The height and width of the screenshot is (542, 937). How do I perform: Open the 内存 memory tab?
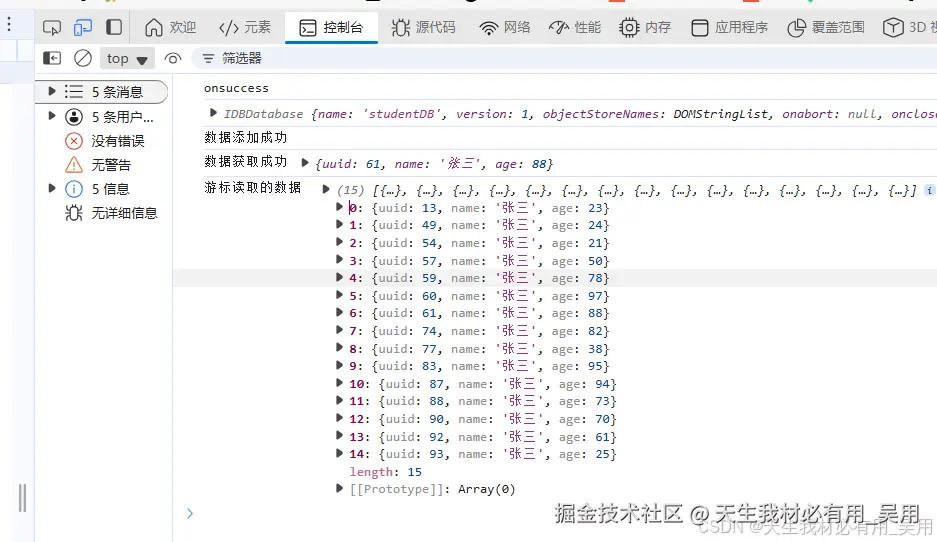click(x=645, y=27)
